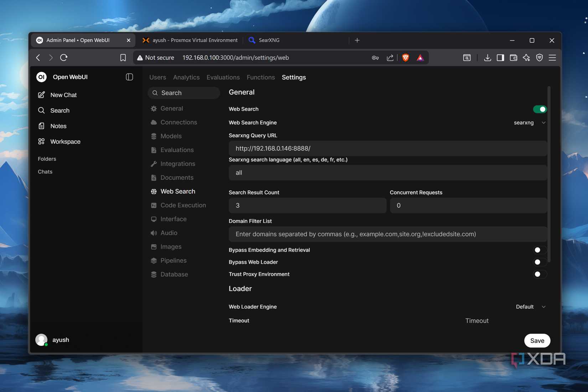Bookmark this page using the bookmark icon

pos(123,58)
